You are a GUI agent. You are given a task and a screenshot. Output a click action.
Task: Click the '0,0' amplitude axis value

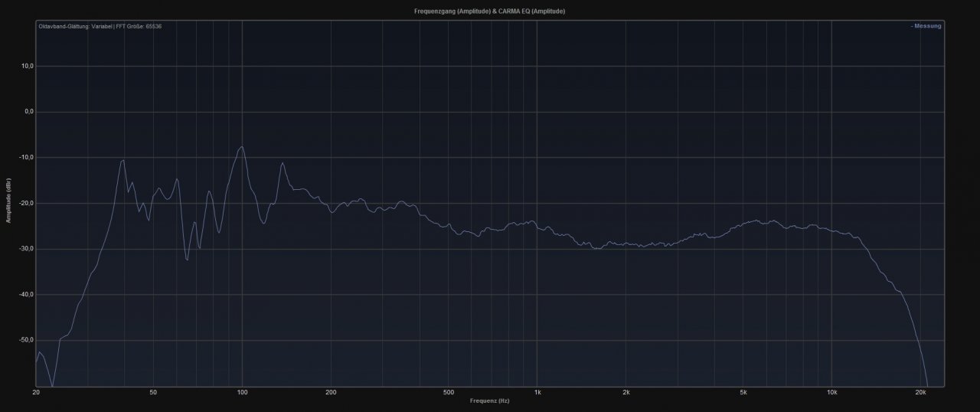click(x=28, y=112)
